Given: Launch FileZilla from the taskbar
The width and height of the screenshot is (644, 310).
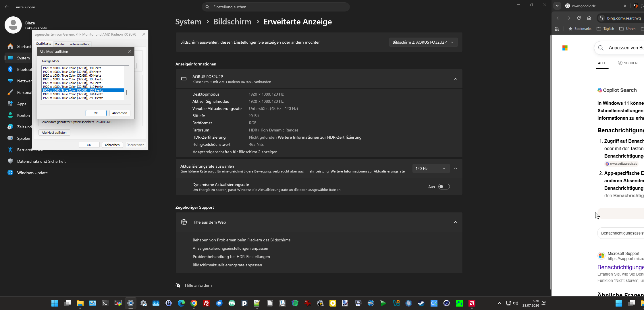Looking at the screenshot, I should (x=207, y=303).
